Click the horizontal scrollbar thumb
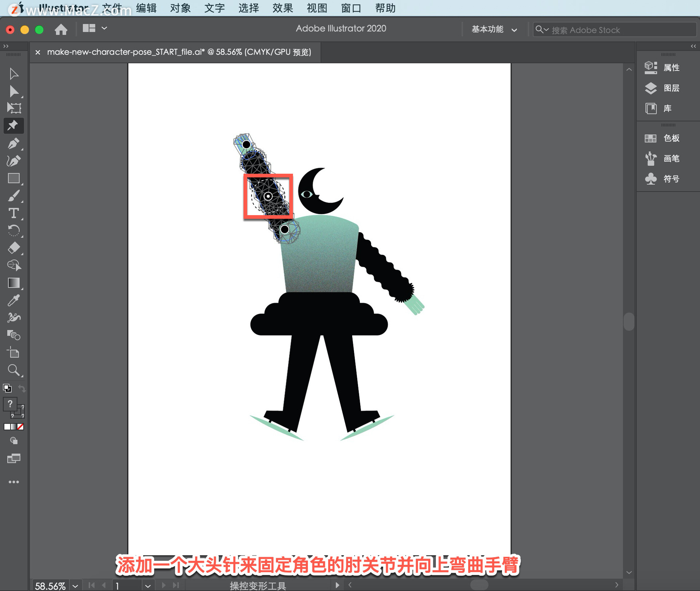700x591 pixels. [479, 585]
